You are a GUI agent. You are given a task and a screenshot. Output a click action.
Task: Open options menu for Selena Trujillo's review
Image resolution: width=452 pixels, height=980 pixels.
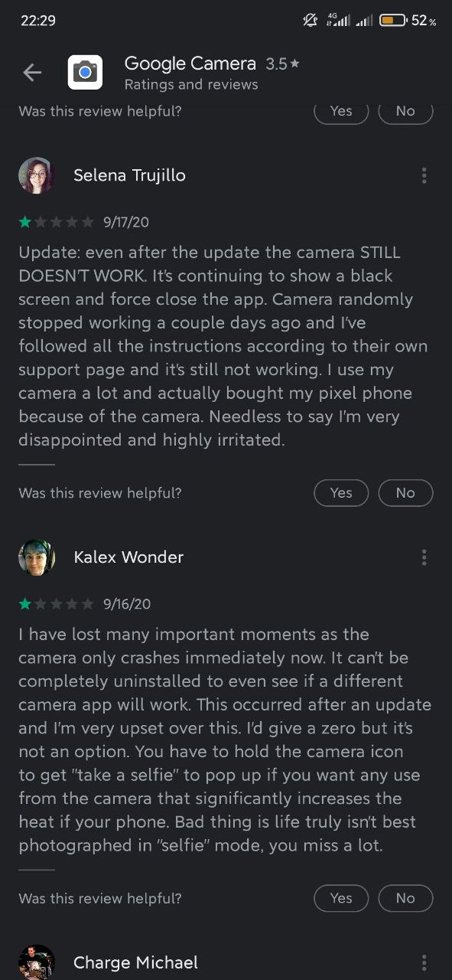point(424,175)
